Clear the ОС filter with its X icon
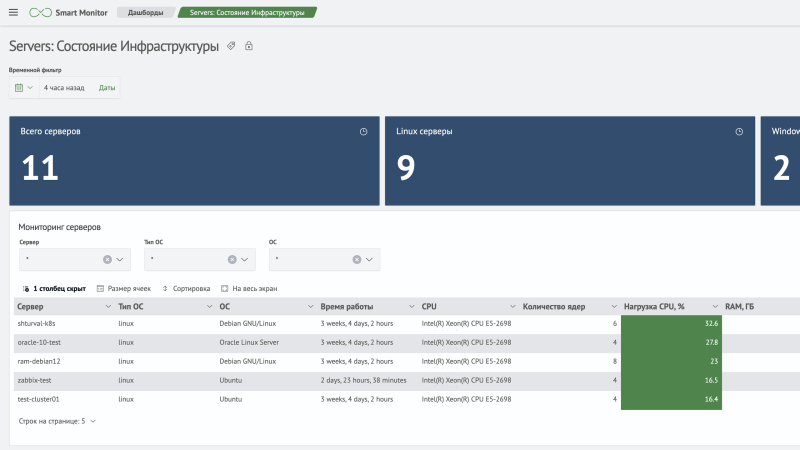This screenshot has width=800, height=450. [x=357, y=259]
